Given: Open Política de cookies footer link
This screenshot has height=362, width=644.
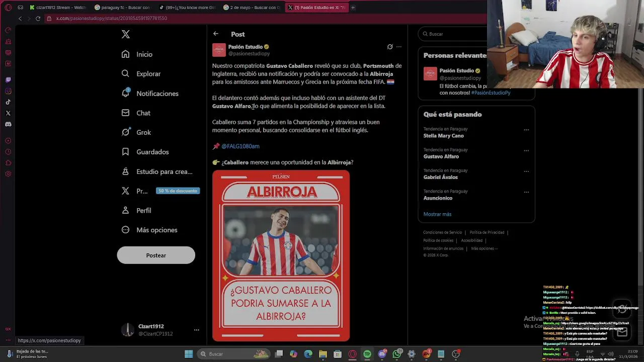Looking at the screenshot, I should click(x=438, y=240).
